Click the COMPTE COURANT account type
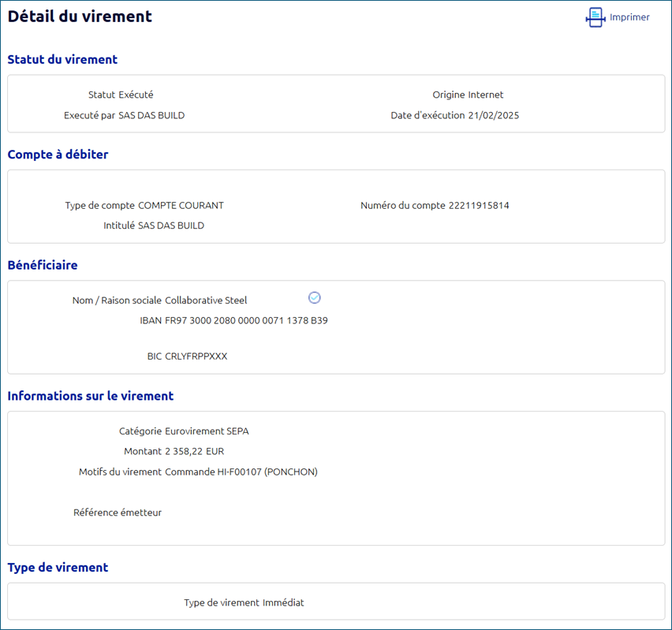The image size is (672, 630). click(181, 206)
